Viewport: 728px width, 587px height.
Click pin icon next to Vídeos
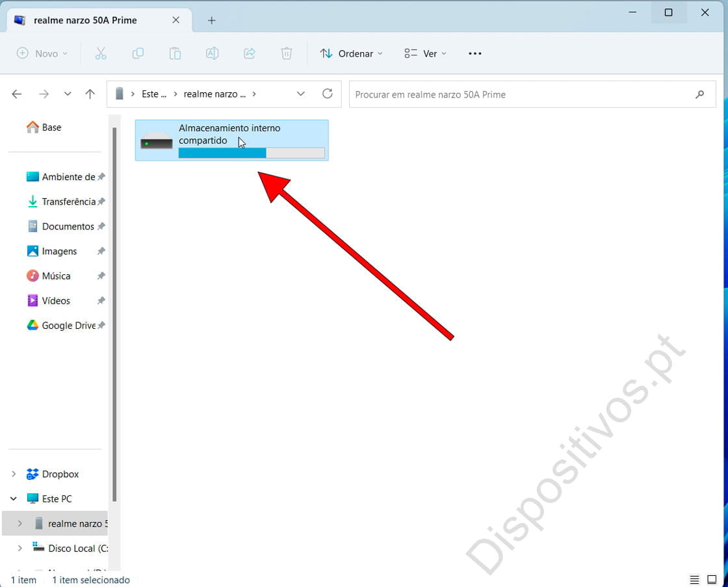[101, 301]
